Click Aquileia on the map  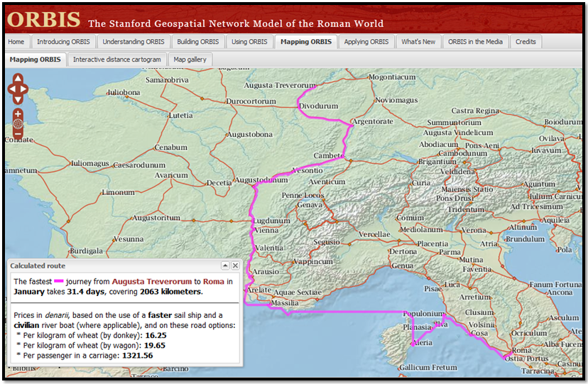tap(556, 220)
